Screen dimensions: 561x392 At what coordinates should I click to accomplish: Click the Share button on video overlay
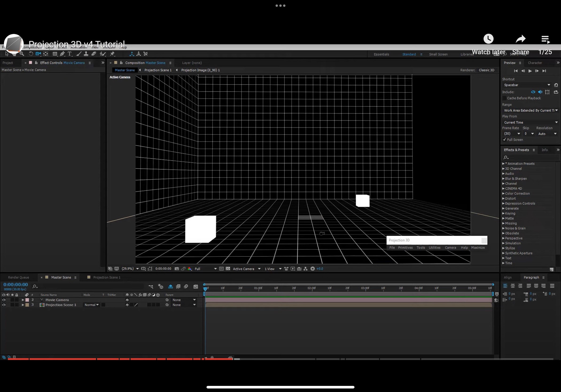[520, 45]
